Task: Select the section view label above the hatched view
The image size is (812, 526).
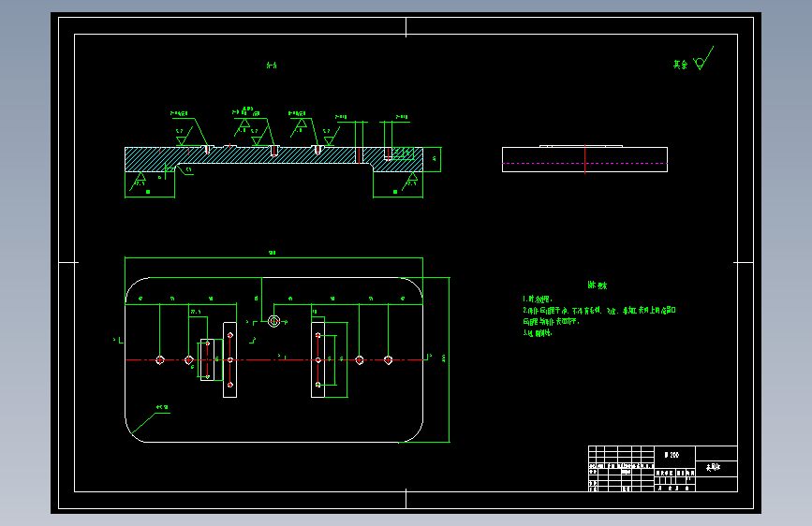Action: (272, 66)
